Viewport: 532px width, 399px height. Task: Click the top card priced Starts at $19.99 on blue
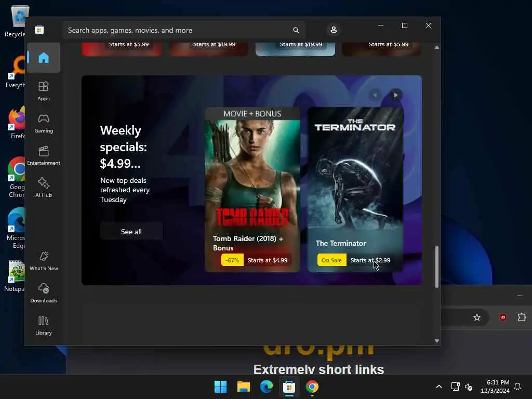pos(295,48)
